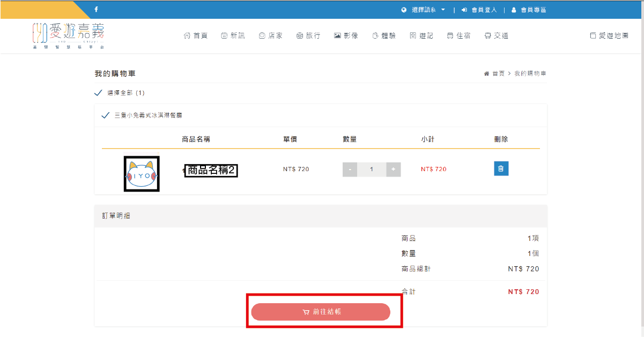The height and width of the screenshot is (337, 644).
Task: Go to 影像 images section
Action: [x=346, y=36]
